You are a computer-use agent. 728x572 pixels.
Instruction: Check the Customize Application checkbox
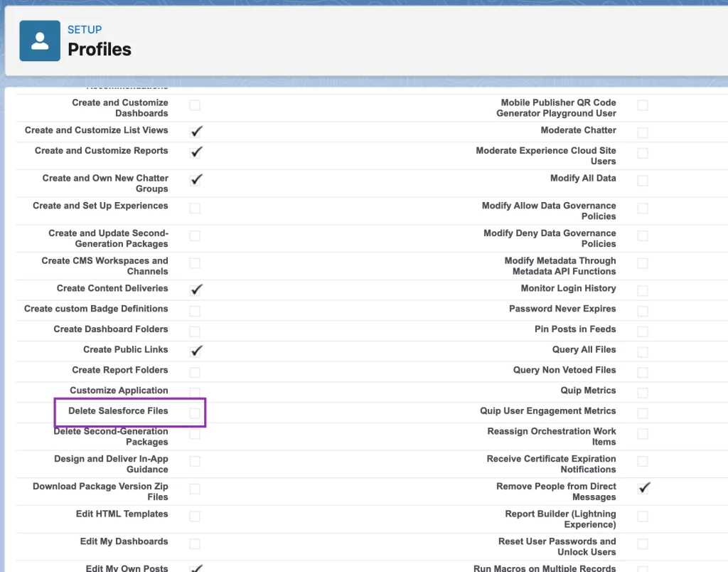[x=195, y=392]
